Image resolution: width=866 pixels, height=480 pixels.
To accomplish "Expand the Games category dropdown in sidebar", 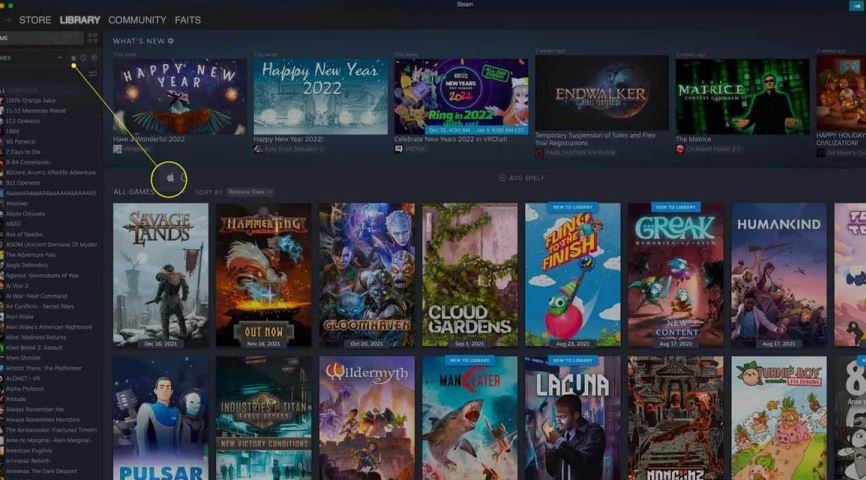I will click(x=60, y=58).
